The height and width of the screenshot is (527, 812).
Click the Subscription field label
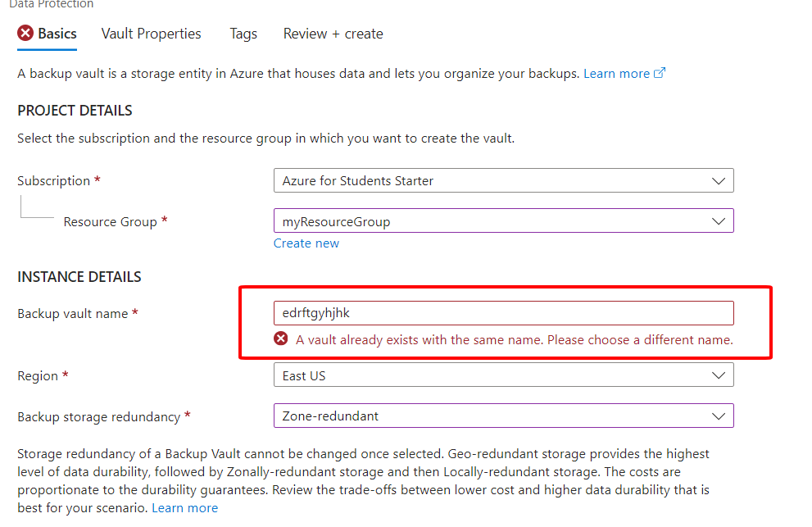pyautogui.click(x=54, y=181)
